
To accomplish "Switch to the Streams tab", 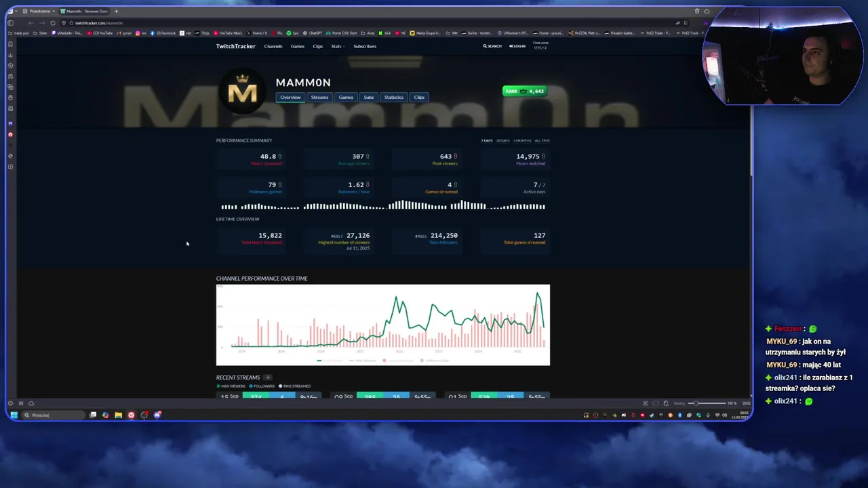I will pos(319,97).
